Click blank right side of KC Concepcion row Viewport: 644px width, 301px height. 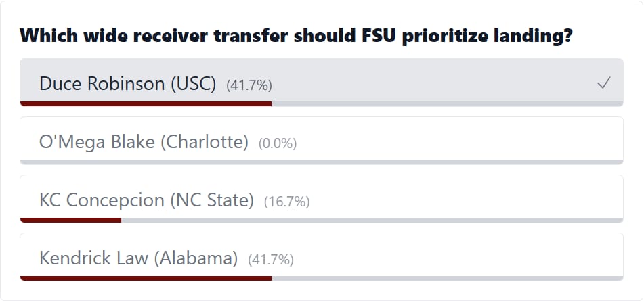coord(474,199)
